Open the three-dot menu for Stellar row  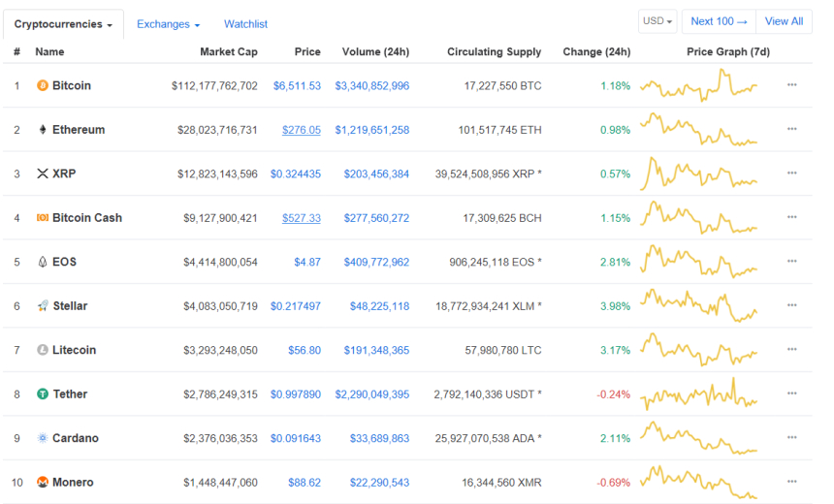click(x=792, y=305)
